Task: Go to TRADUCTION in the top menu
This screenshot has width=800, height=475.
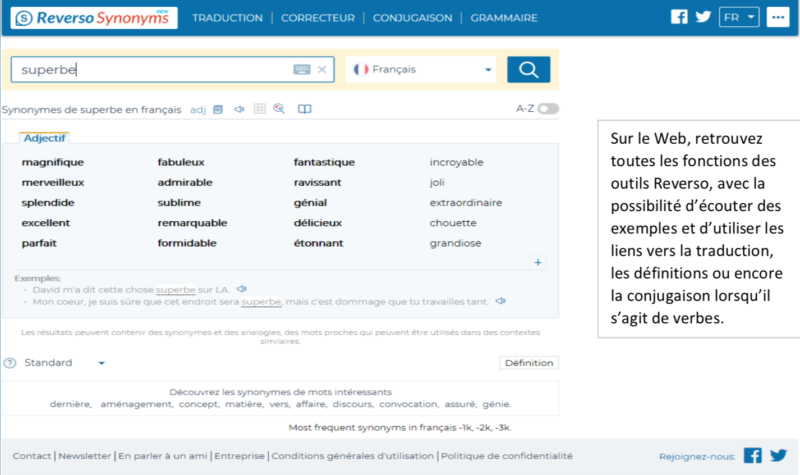Action: [x=227, y=18]
